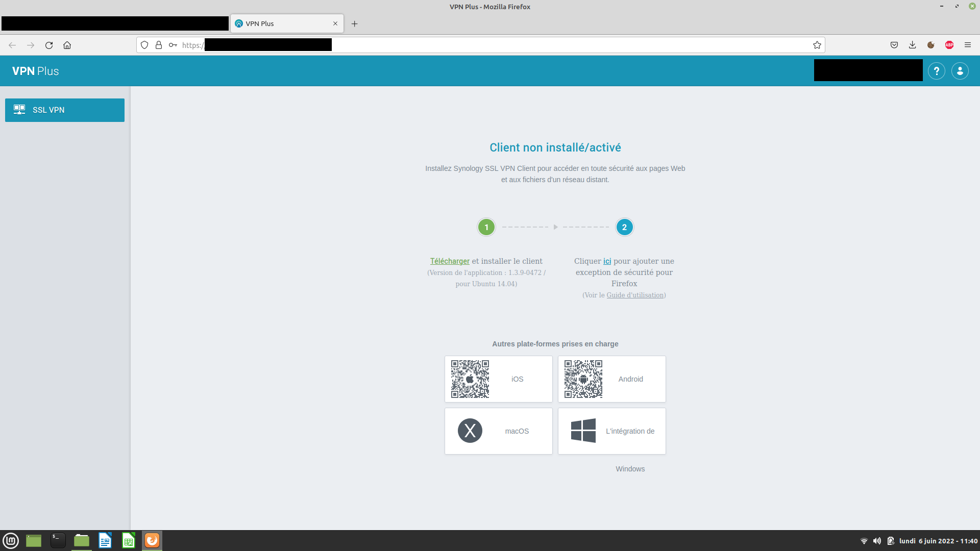Click the Adblock Plus extension icon
This screenshot has height=551, width=980.
[x=949, y=45]
